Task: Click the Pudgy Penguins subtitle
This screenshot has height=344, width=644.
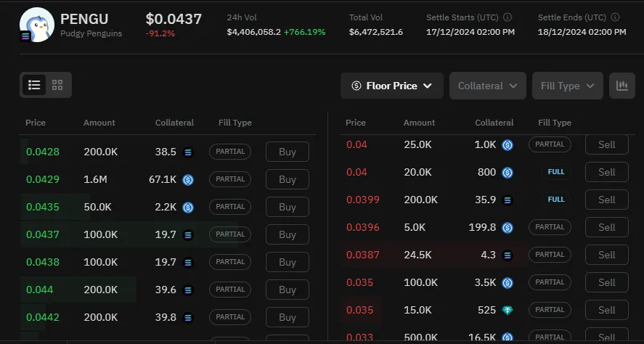Action: pyautogui.click(x=91, y=33)
